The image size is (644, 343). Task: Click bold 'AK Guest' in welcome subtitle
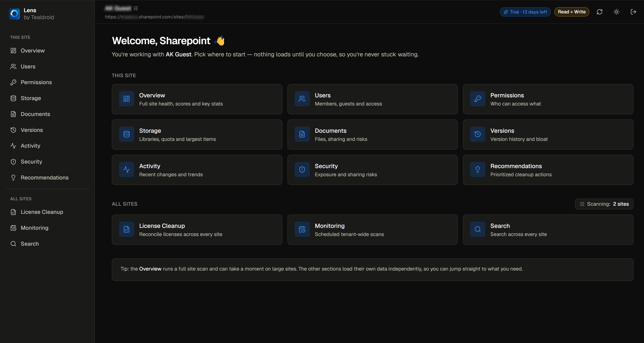pyautogui.click(x=179, y=54)
